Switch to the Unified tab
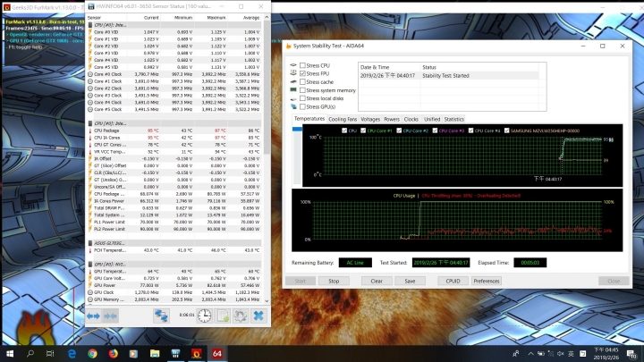644x362 pixels. (x=432, y=119)
